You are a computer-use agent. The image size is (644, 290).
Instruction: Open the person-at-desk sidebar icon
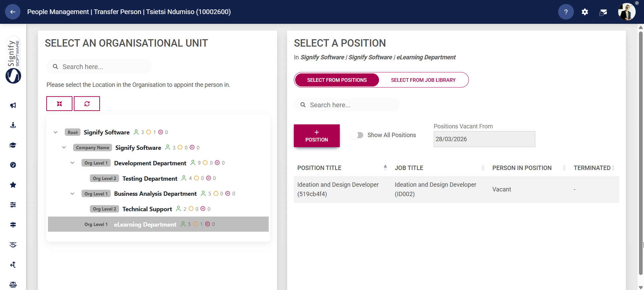pyautogui.click(x=13, y=125)
